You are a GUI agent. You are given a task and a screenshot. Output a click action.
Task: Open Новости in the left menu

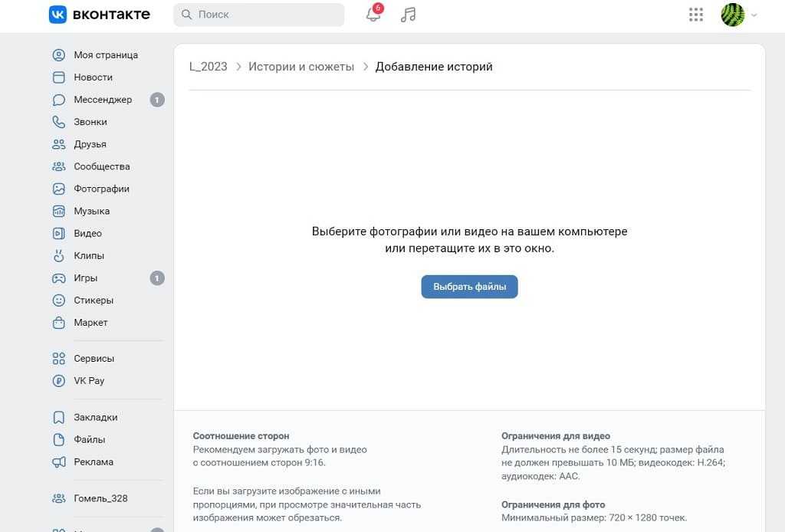(x=93, y=77)
